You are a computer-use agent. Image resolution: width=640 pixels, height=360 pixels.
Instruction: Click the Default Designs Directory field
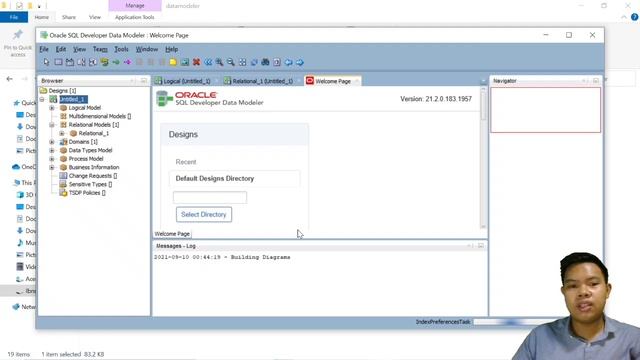click(210, 197)
